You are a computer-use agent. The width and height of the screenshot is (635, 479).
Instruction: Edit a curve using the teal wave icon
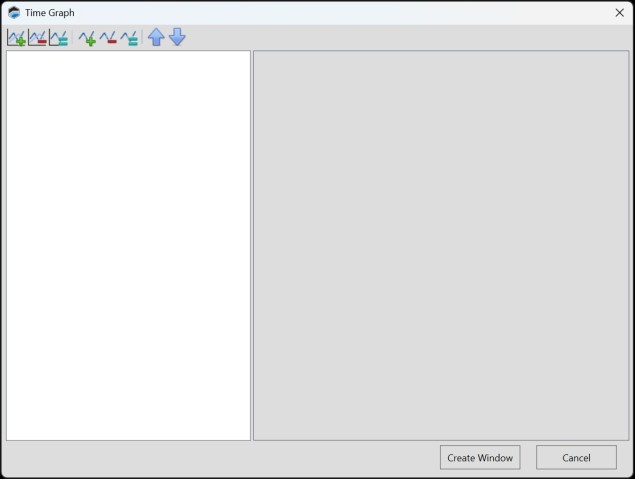(x=129, y=38)
